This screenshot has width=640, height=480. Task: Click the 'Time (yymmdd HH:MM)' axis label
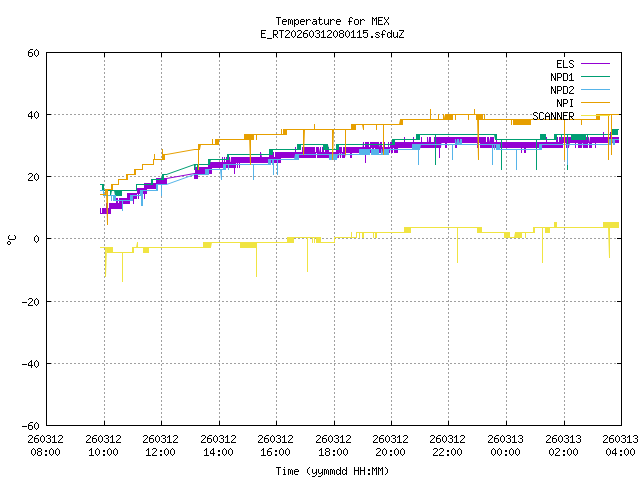[x=332, y=471]
